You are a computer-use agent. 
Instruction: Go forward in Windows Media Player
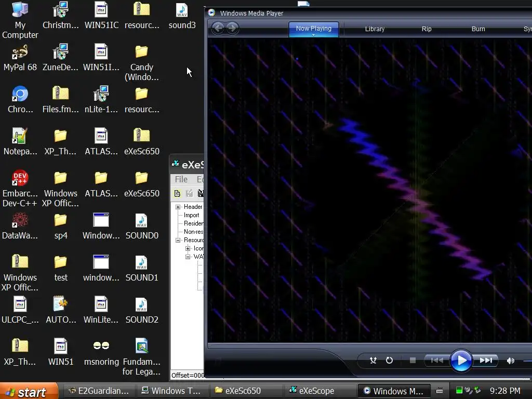pos(232,28)
